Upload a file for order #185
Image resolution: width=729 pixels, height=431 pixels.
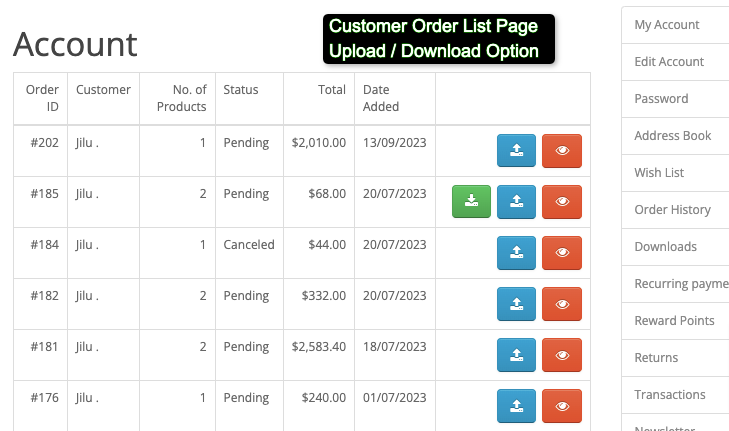point(516,201)
